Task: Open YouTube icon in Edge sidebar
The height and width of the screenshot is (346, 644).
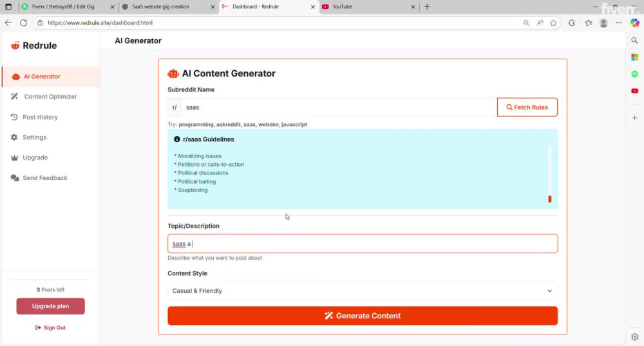Action: click(634, 91)
